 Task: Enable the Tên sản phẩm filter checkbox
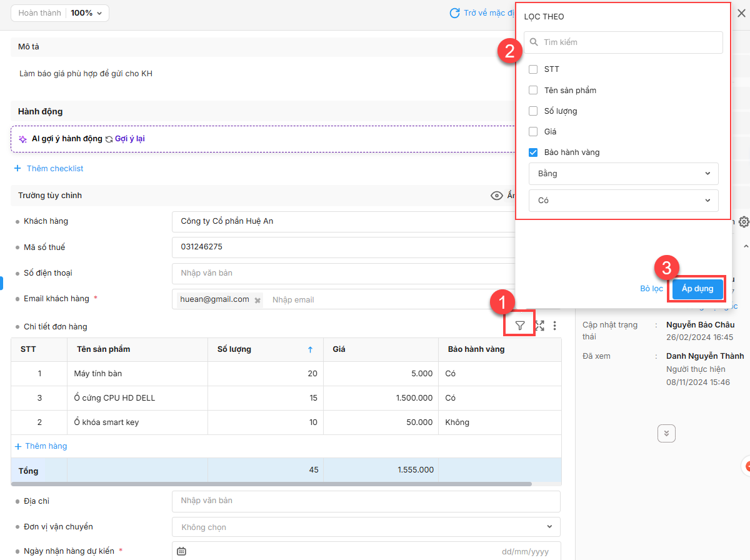click(x=533, y=90)
